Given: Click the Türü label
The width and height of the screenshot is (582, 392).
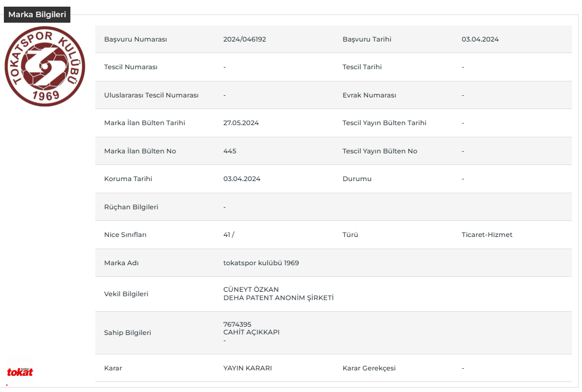Looking at the screenshot, I should click(350, 235).
